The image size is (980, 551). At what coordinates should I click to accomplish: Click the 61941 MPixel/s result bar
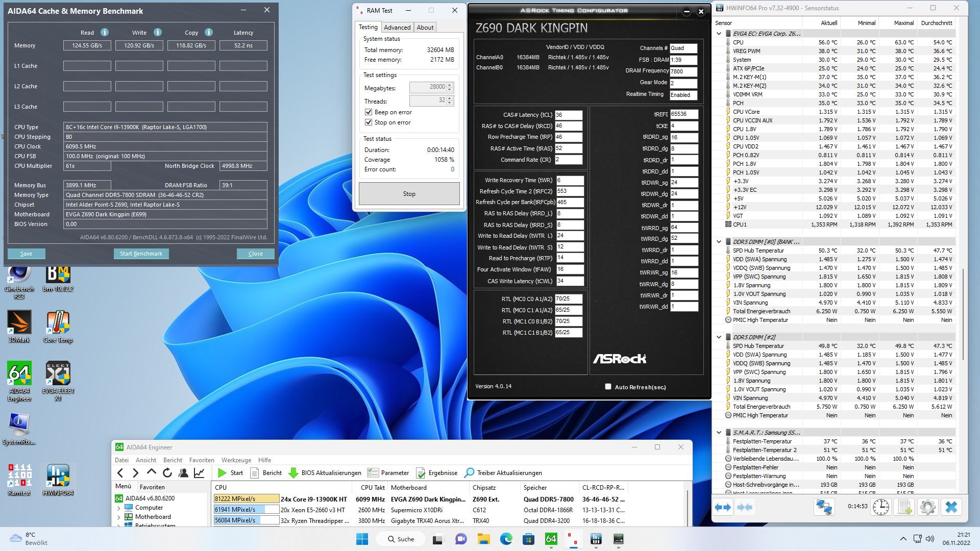247,510
